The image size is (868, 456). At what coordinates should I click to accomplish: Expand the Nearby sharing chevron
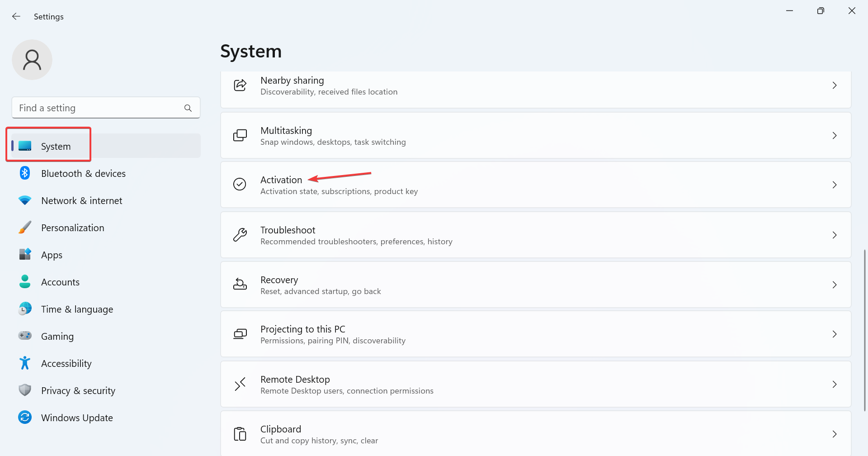pos(834,85)
